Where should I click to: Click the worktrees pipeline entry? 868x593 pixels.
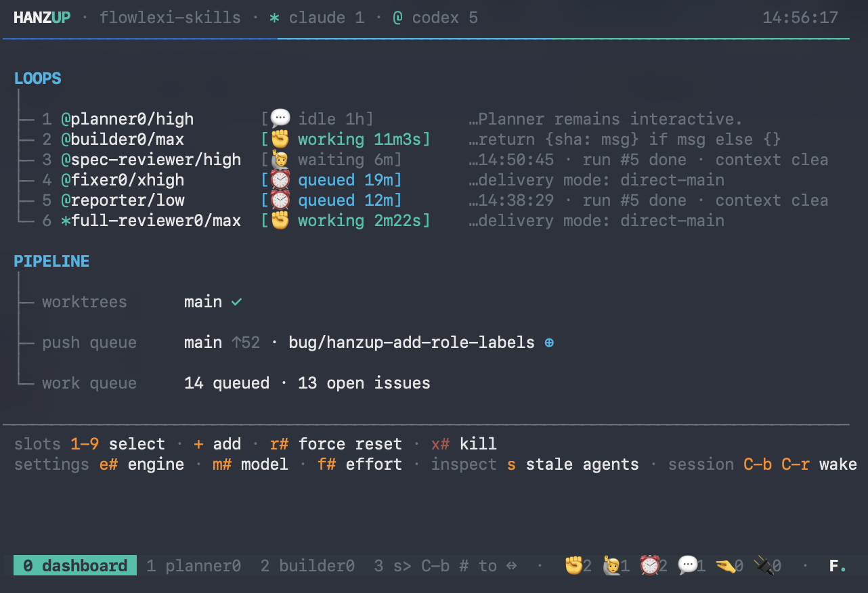[x=84, y=302]
